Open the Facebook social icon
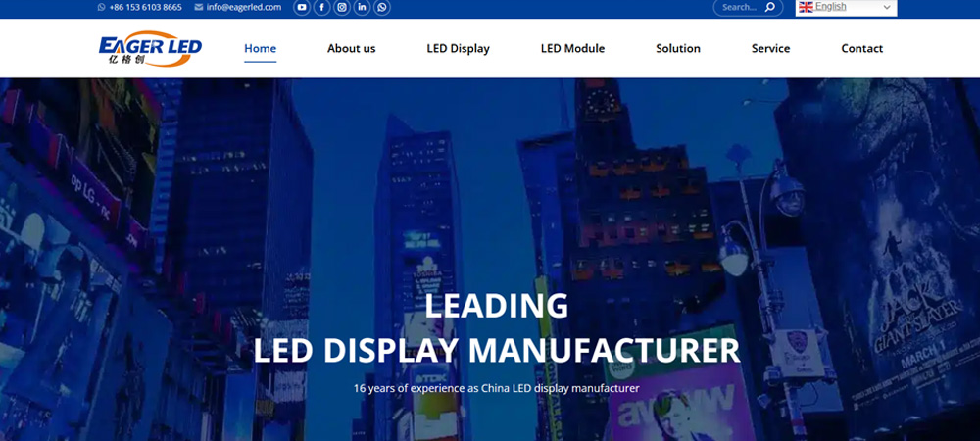This screenshot has height=441, width=980. [x=321, y=8]
